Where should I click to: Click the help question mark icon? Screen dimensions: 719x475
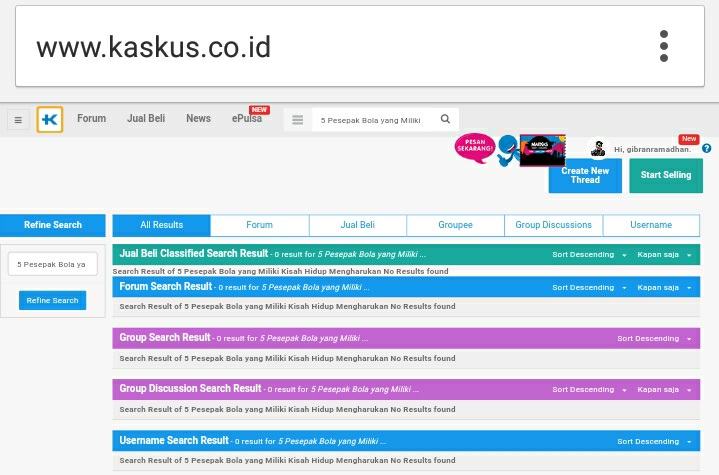pos(707,148)
